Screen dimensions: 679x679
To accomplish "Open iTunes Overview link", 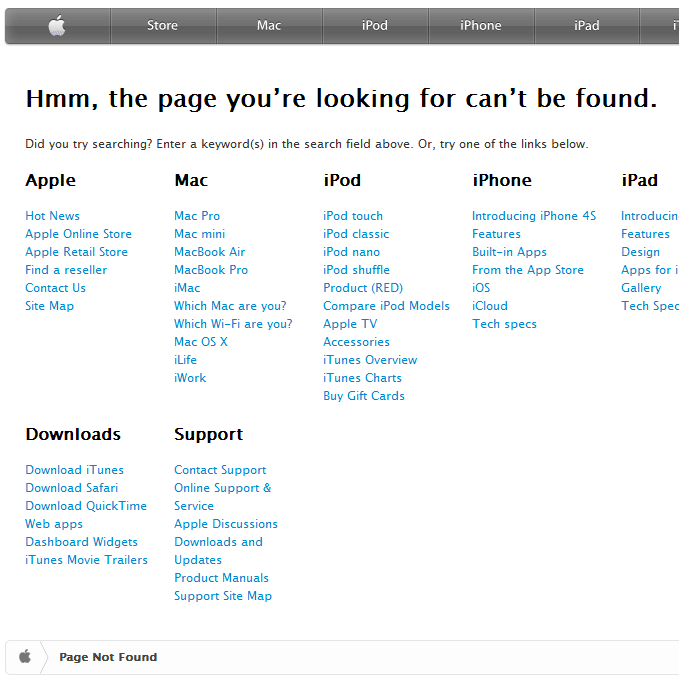I will tap(370, 360).
